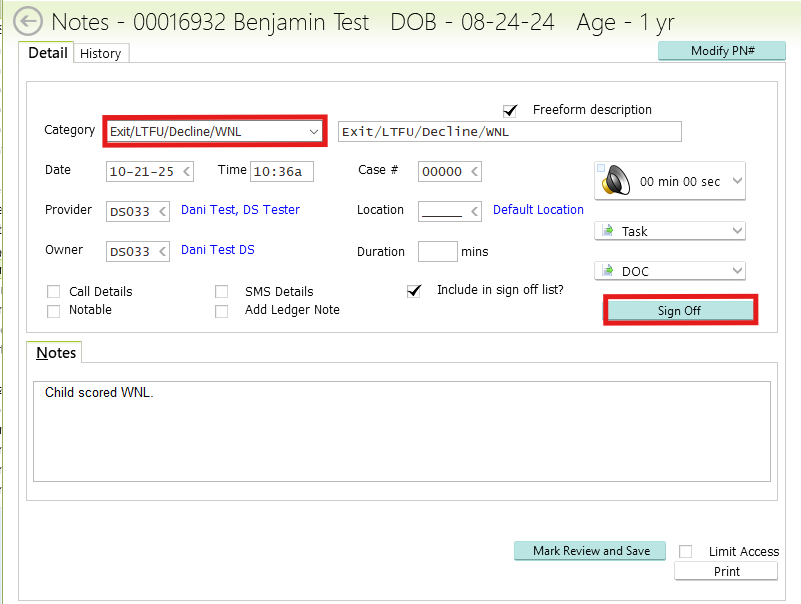Open the DOC dropdown arrow
Screen dimensions: 801x604
point(737,271)
